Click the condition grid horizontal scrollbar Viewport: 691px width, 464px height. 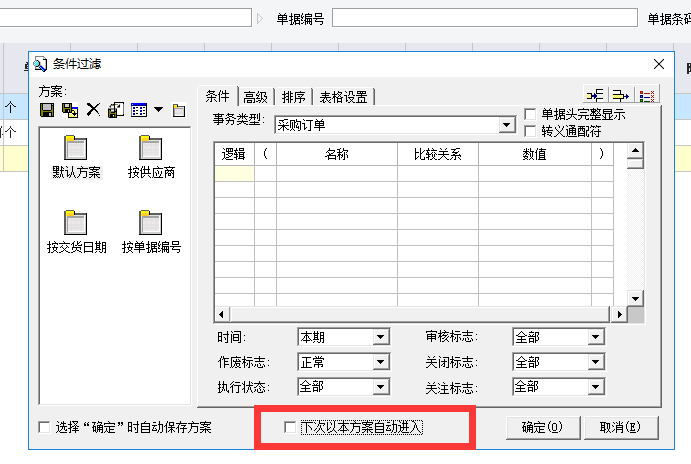[x=420, y=314]
